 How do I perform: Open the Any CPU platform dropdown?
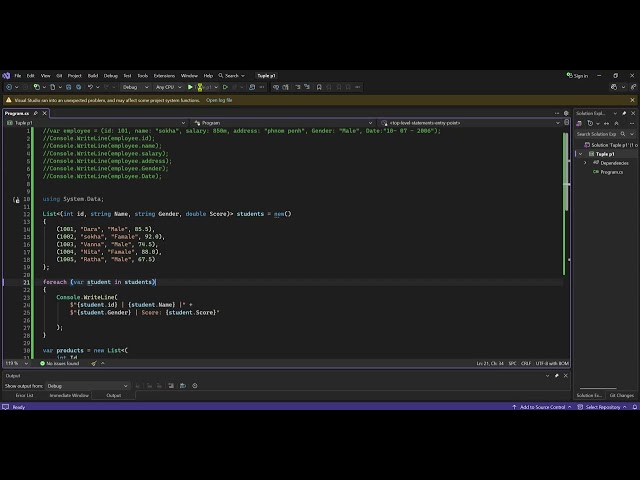coord(169,87)
